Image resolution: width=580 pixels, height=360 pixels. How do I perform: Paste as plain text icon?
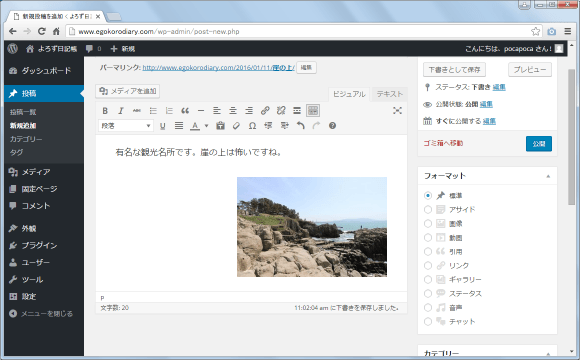coord(220,126)
